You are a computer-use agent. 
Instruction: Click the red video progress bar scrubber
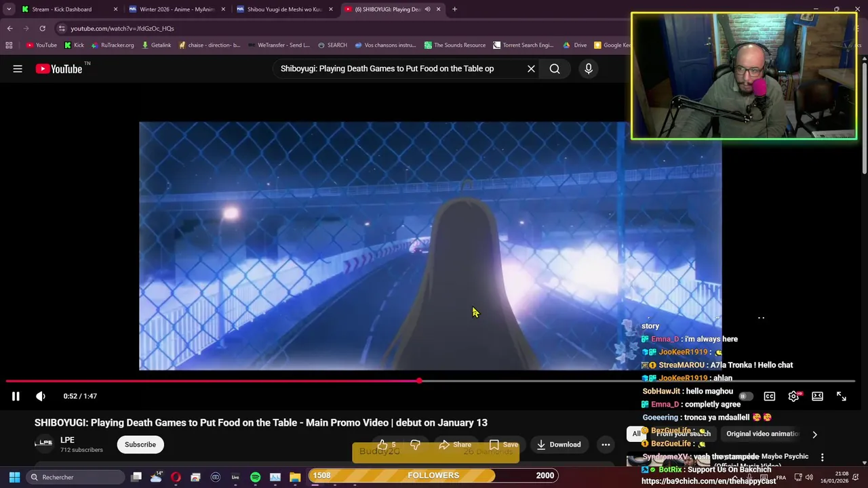click(420, 381)
